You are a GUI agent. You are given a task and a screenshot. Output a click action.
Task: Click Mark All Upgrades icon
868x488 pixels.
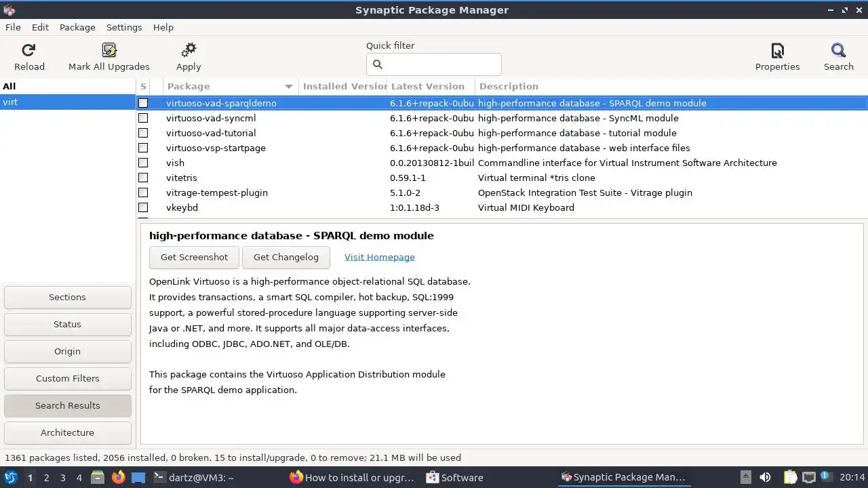[109, 50]
